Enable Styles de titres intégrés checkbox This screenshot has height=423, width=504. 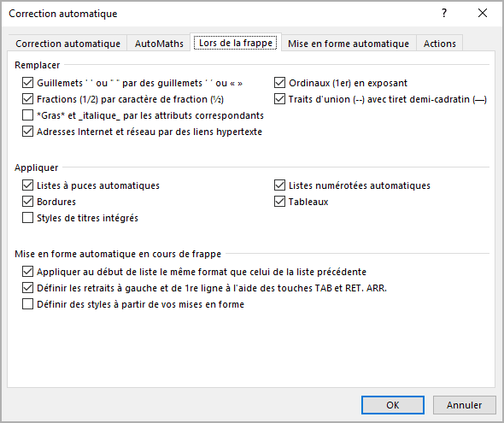tap(27, 218)
